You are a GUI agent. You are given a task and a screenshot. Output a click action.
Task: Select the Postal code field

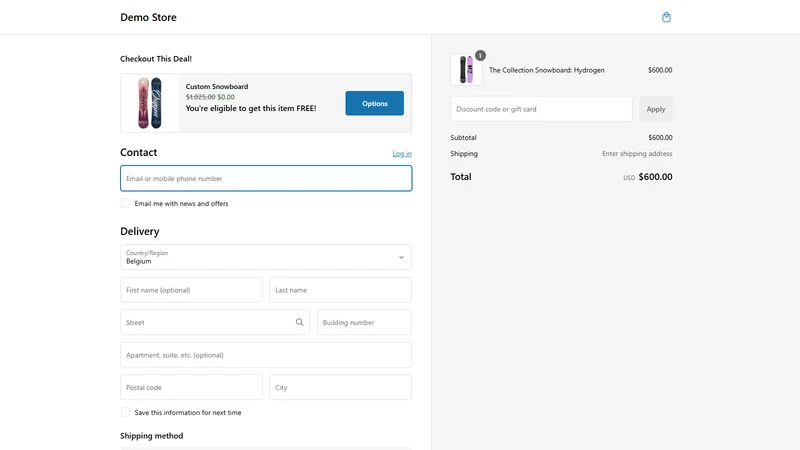[191, 387]
